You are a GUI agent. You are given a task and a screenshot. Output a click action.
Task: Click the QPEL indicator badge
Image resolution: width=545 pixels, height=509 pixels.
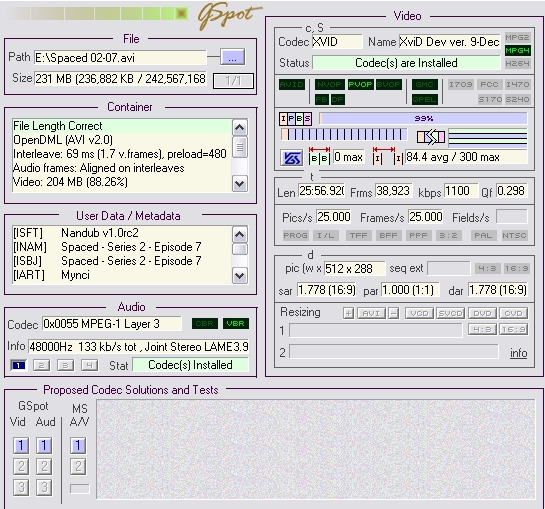click(x=424, y=99)
